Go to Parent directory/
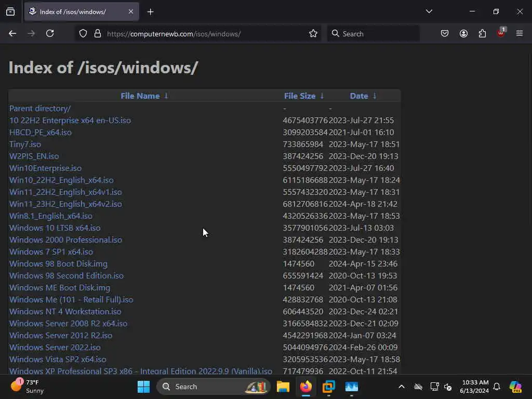 (x=39, y=108)
